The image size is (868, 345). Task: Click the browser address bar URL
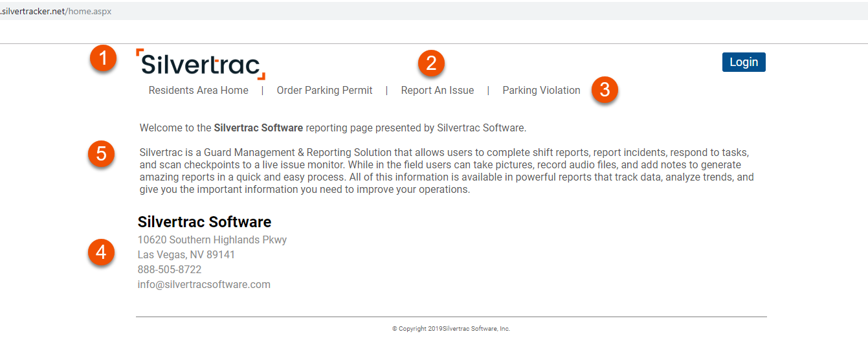point(56,12)
